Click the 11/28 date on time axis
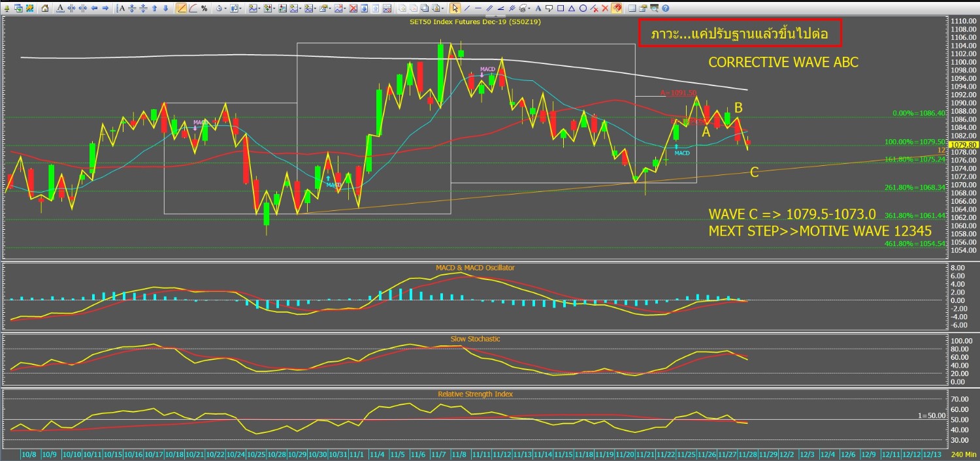 [x=747, y=454]
